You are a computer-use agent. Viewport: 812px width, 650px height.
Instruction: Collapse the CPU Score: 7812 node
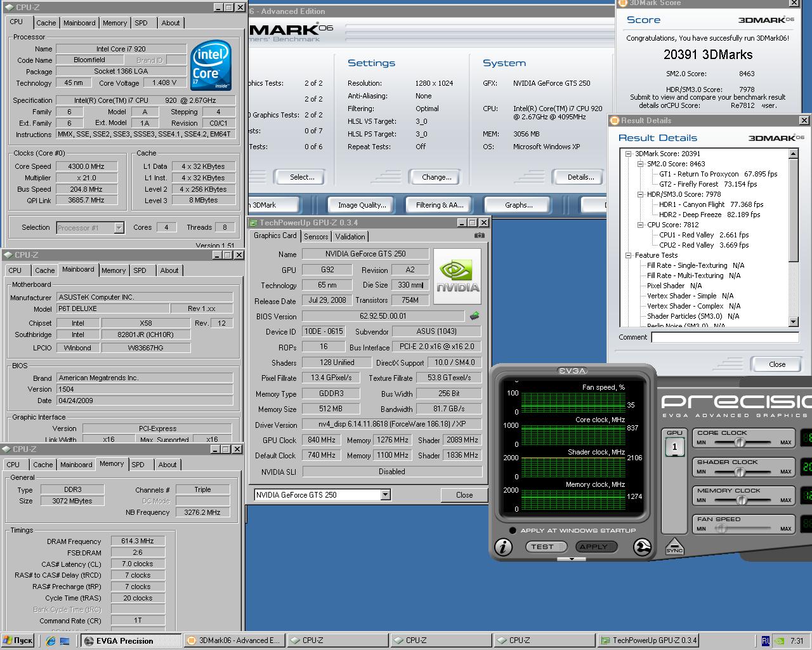641,225
